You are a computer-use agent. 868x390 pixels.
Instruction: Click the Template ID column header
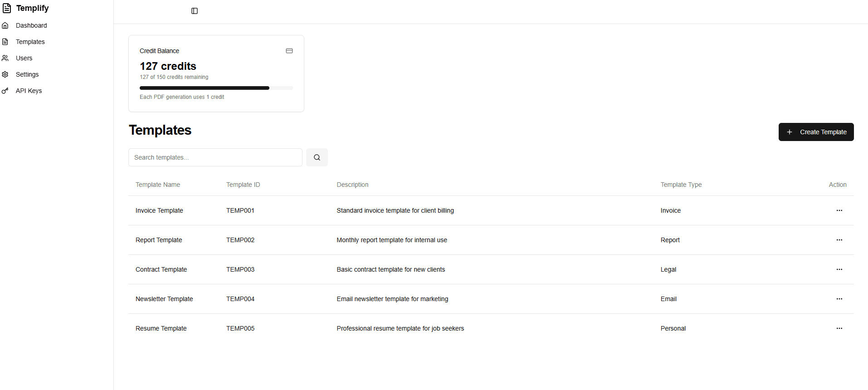(x=243, y=185)
